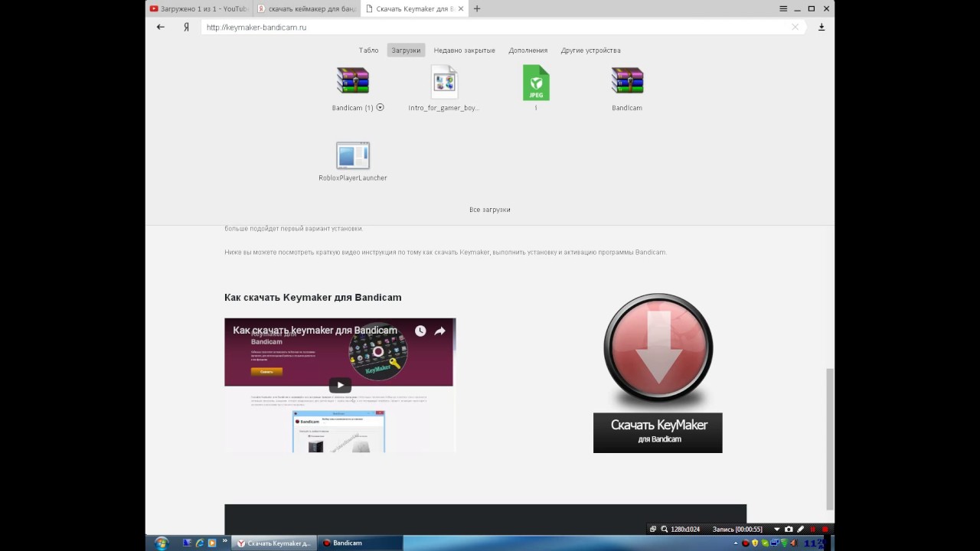Go back with the arrow button

point(161,27)
